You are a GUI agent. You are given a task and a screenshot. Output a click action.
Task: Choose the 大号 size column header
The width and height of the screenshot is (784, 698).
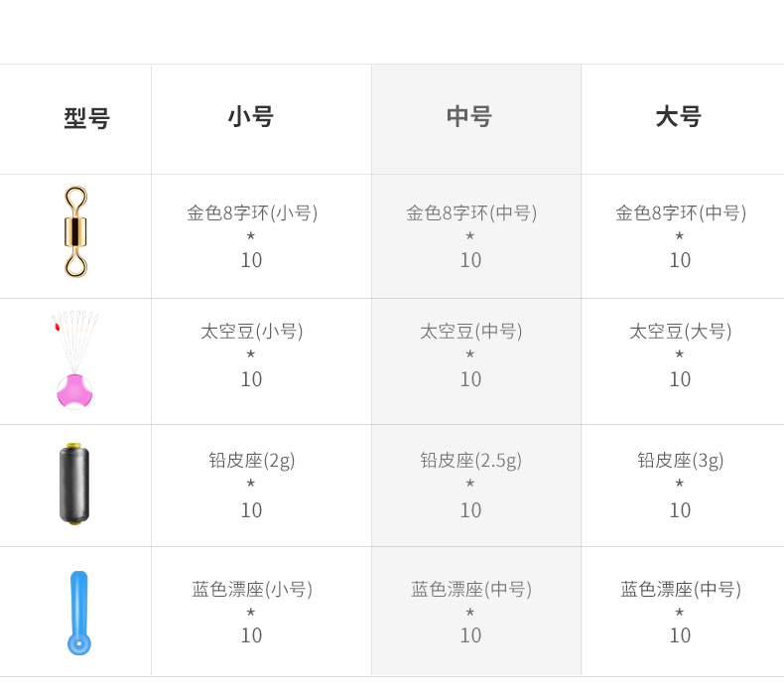[x=679, y=117]
